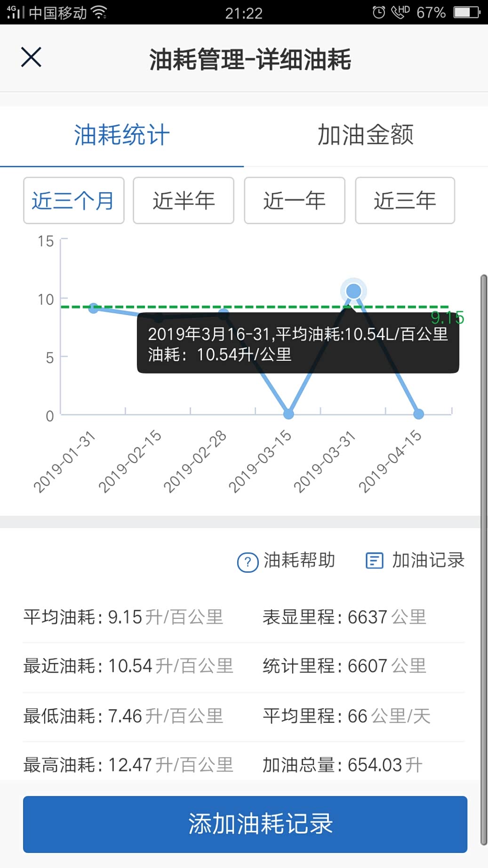Image resolution: width=488 pixels, height=868 pixels.
Task: Select the 近三年 time range
Action: click(x=405, y=201)
